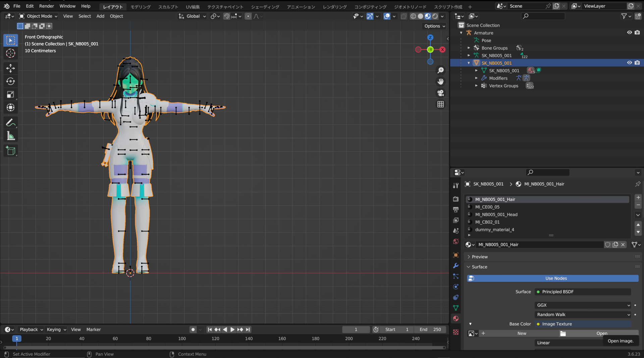
Task: Toggle snapping magnet icon
Action: (227, 16)
